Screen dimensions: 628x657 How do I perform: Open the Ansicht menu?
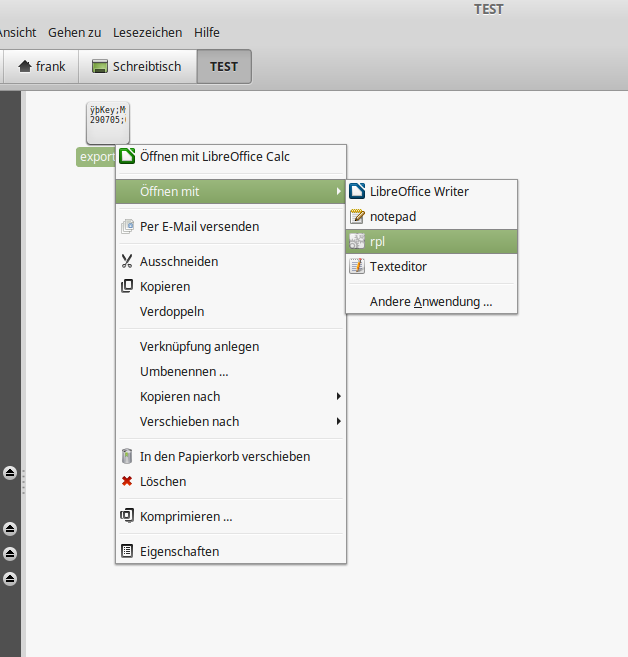point(18,33)
